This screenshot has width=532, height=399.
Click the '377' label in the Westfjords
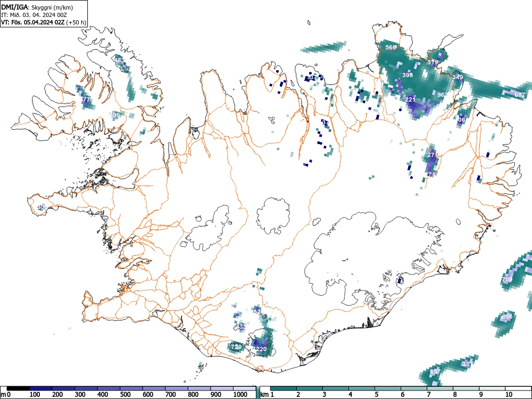[x=86, y=100]
